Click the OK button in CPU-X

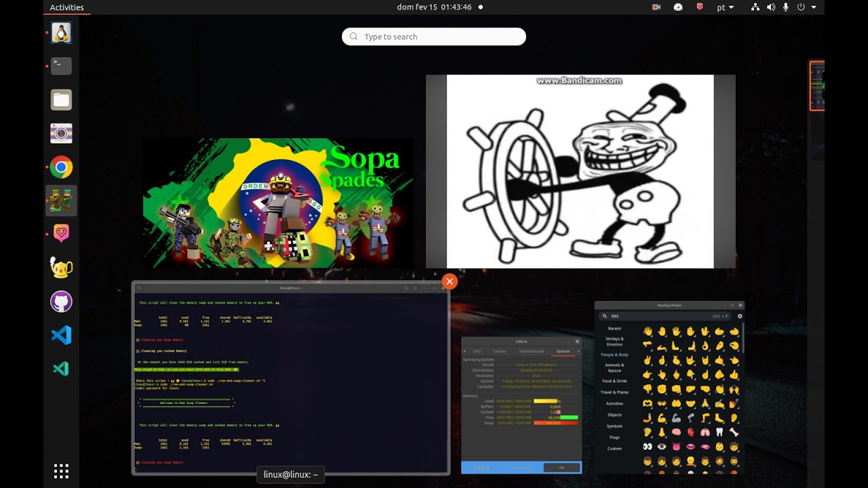point(561,468)
